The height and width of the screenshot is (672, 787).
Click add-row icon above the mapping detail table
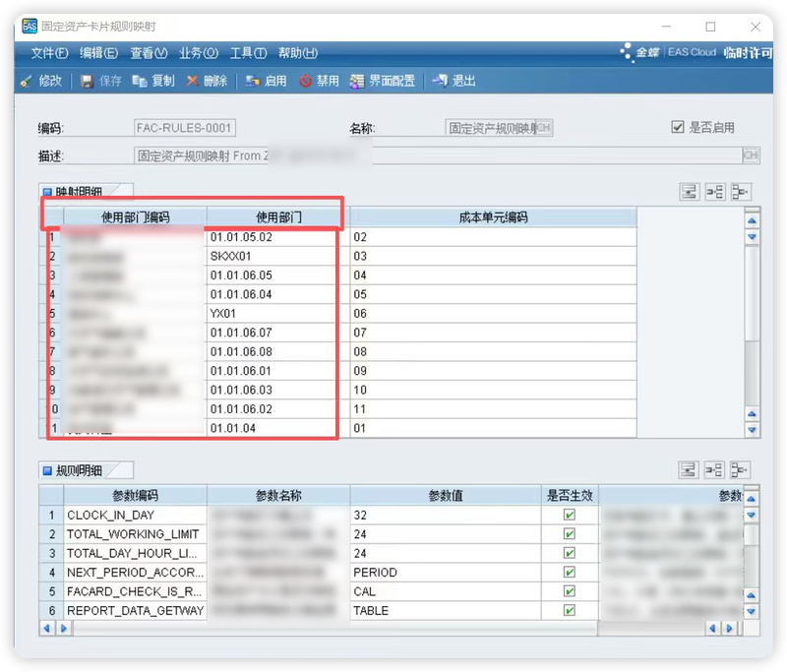pyautogui.click(x=690, y=192)
